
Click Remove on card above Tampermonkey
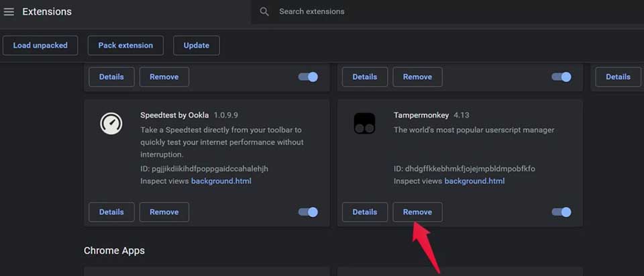(417, 77)
